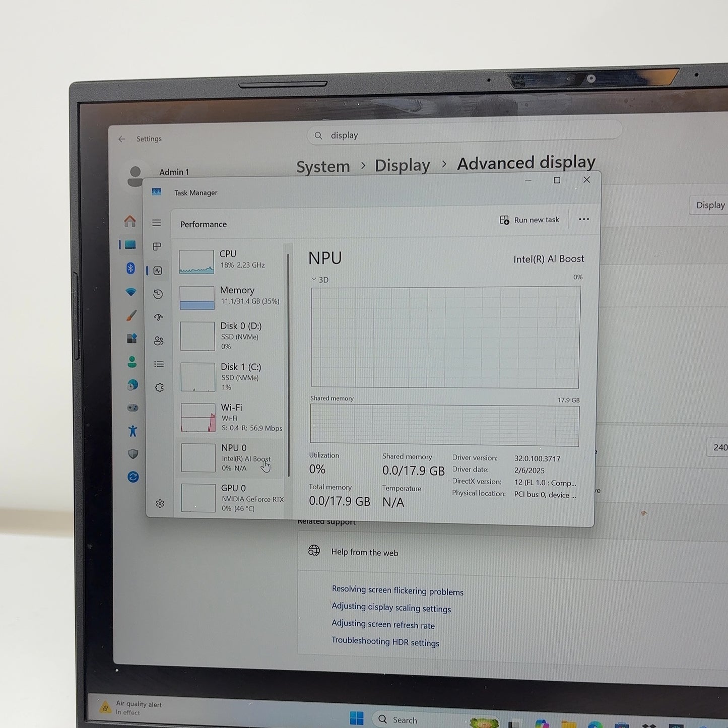
Task: Open Users icon in Task Manager sidebar
Action: (x=159, y=341)
